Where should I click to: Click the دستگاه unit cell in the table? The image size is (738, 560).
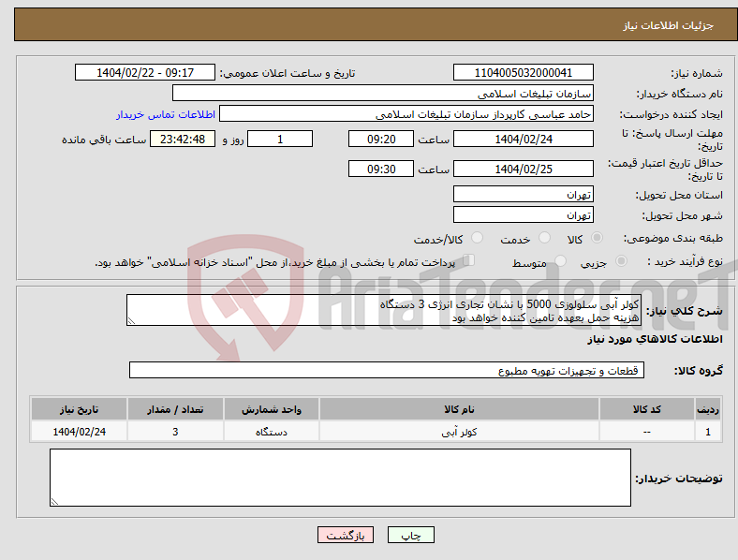tap(272, 431)
